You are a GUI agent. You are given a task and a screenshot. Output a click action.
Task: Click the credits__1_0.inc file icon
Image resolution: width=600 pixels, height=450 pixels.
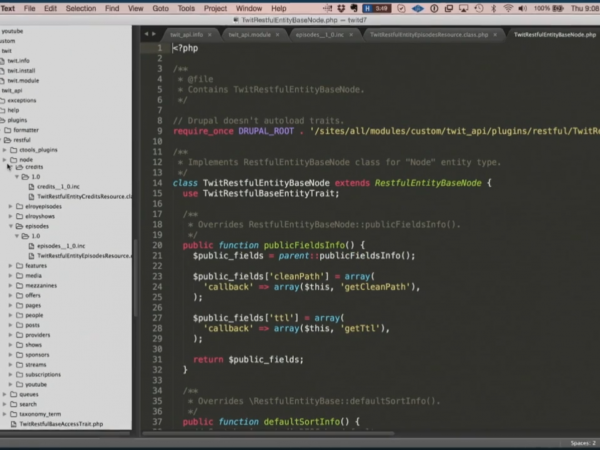click(x=30, y=186)
